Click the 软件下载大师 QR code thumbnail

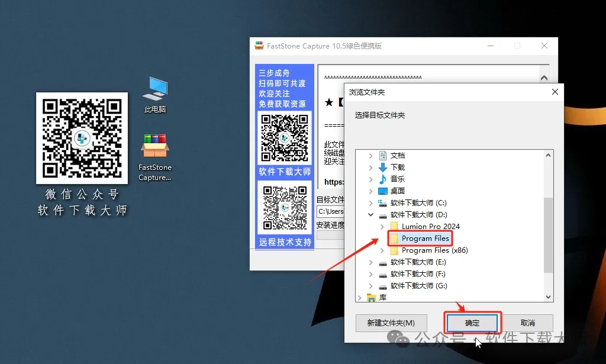tap(285, 138)
